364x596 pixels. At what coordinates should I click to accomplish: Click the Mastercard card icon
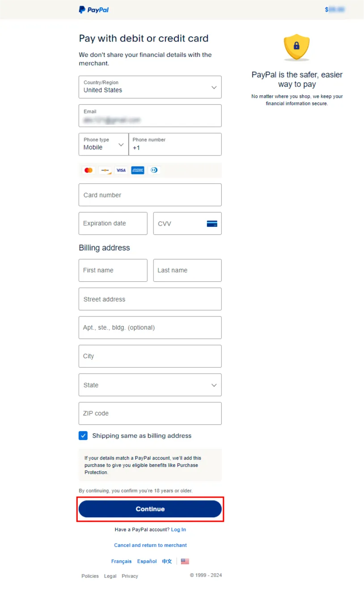point(89,170)
